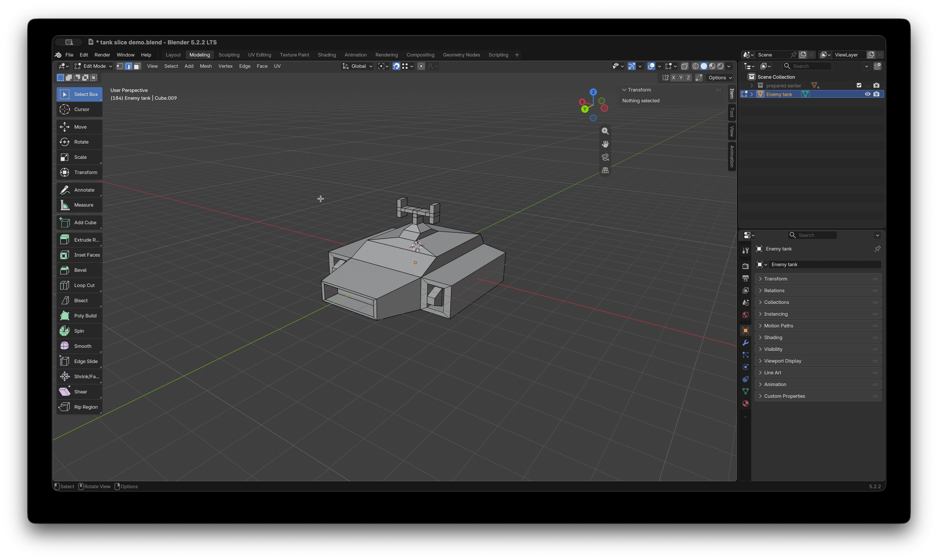Select the Annotate tool

(79, 190)
